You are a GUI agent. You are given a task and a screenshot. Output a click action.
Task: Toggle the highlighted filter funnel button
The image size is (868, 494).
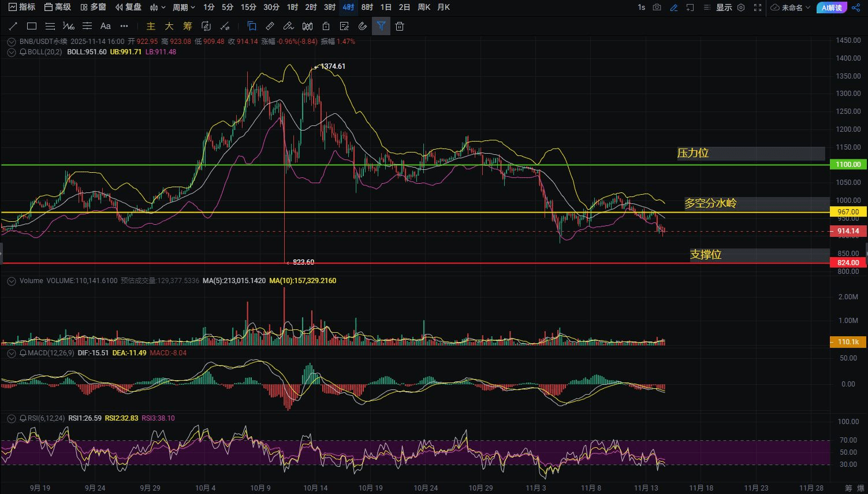pos(381,26)
